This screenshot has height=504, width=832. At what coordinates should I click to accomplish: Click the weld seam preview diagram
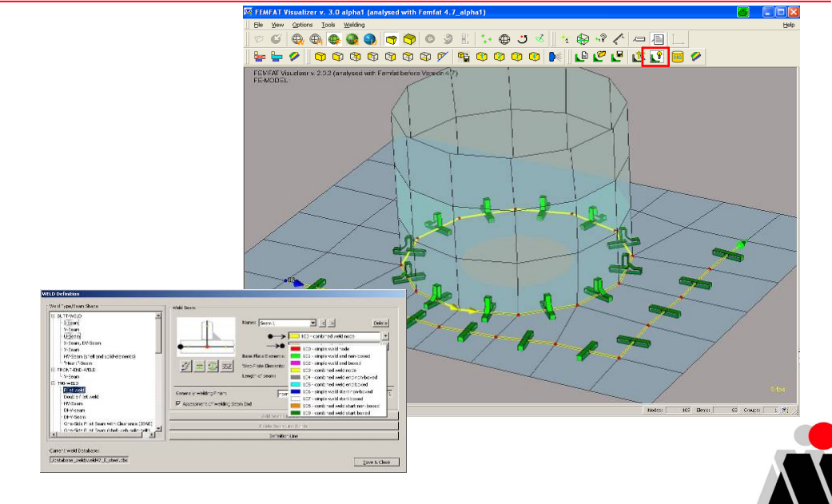(206, 337)
